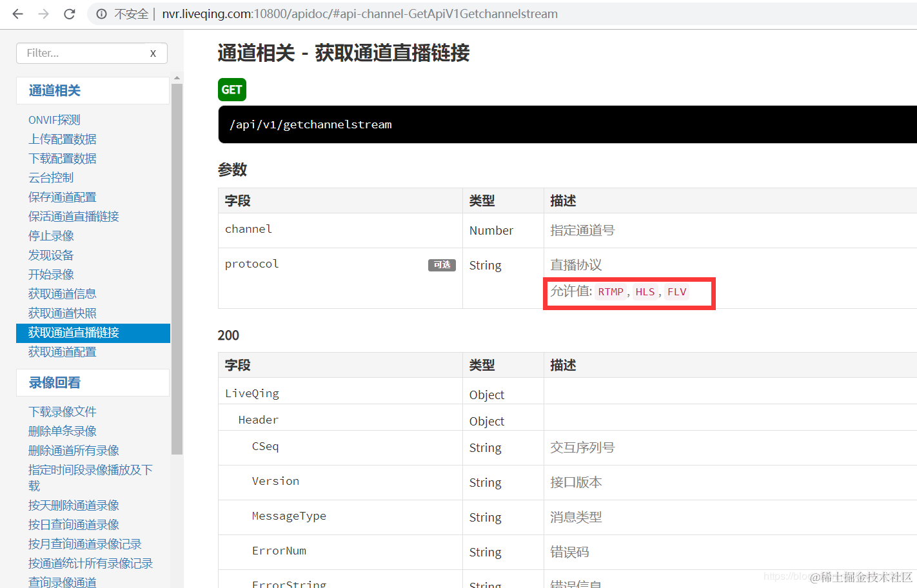The height and width of the screenshot is (588, 917).
Task: Open the 发现设备 link
Action: [51, 255]
